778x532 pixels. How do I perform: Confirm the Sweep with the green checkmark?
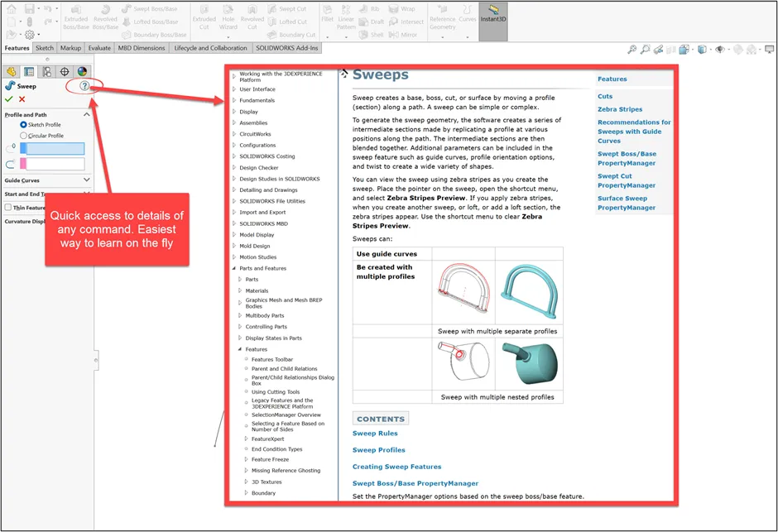tap(9, 99)
